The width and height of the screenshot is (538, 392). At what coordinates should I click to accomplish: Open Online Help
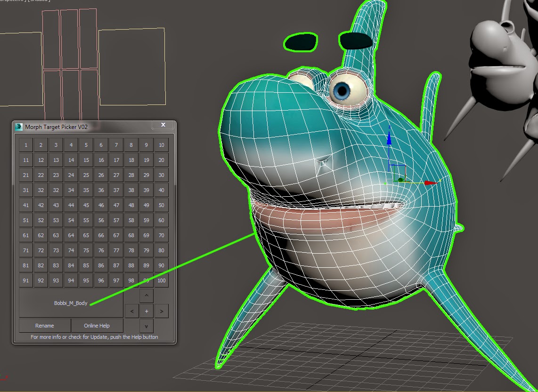click(x=97, y=326)
